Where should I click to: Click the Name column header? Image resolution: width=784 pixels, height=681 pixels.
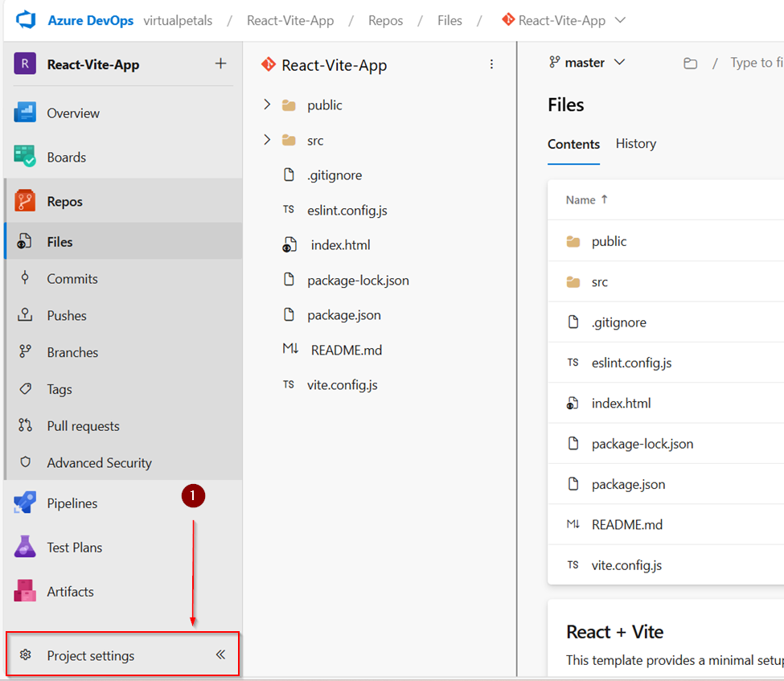(581, 199)
